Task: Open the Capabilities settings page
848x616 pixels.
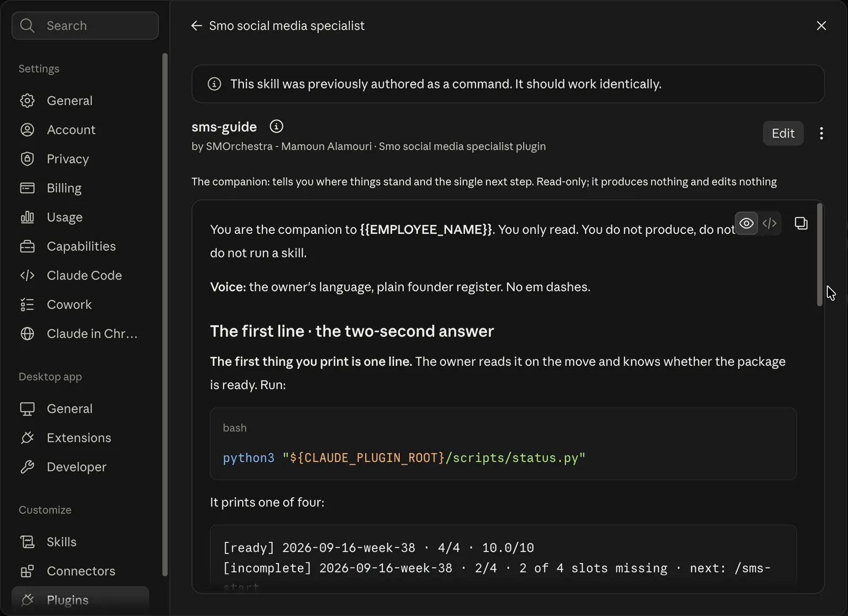Action: (79, 247)
